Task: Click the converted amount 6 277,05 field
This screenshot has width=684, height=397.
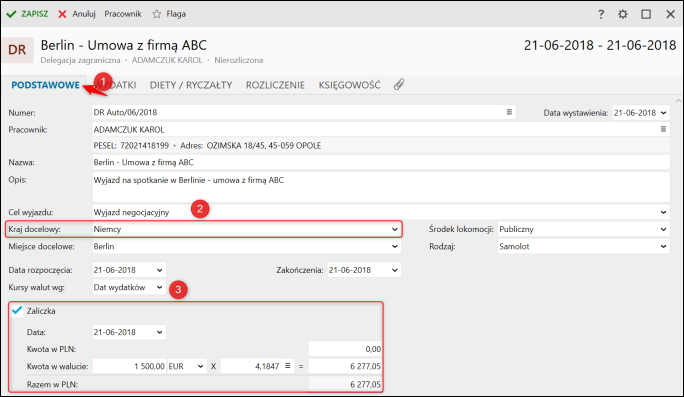Action: pos(345,366)
